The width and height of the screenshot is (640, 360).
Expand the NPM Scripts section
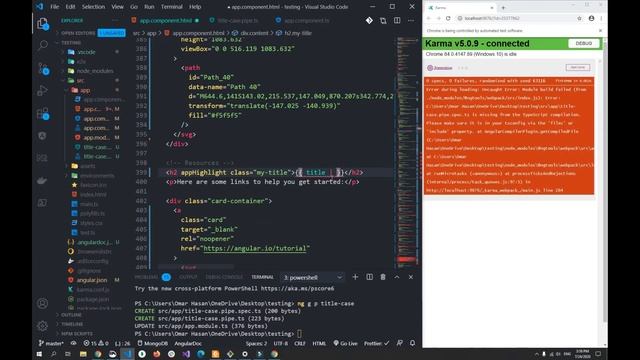(x=77, y=333)
